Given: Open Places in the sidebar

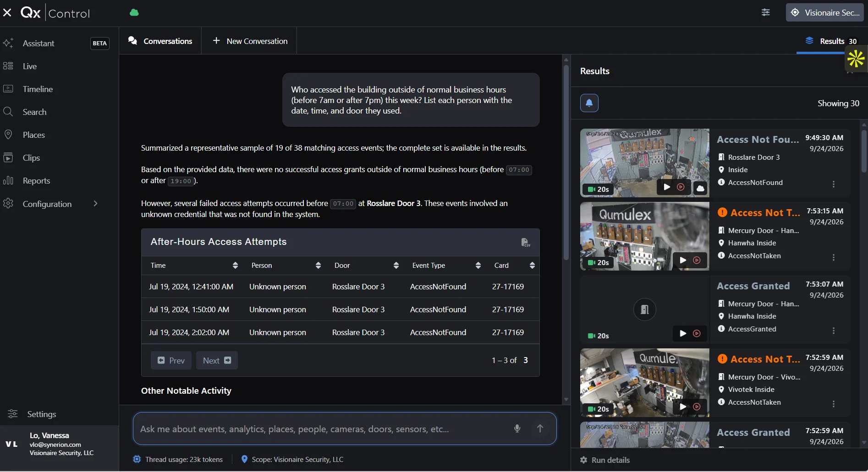Looking at the screenshot, I should 33,135.
